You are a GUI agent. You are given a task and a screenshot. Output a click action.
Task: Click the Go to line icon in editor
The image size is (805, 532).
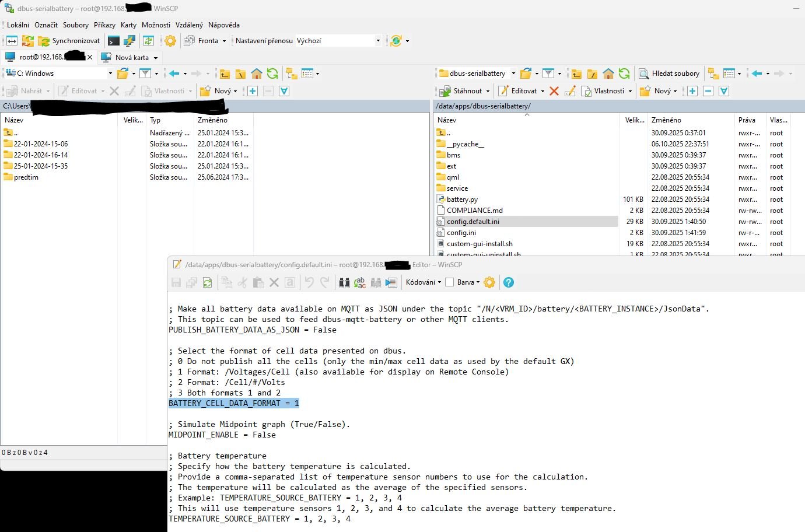click(x=391, y=282)
